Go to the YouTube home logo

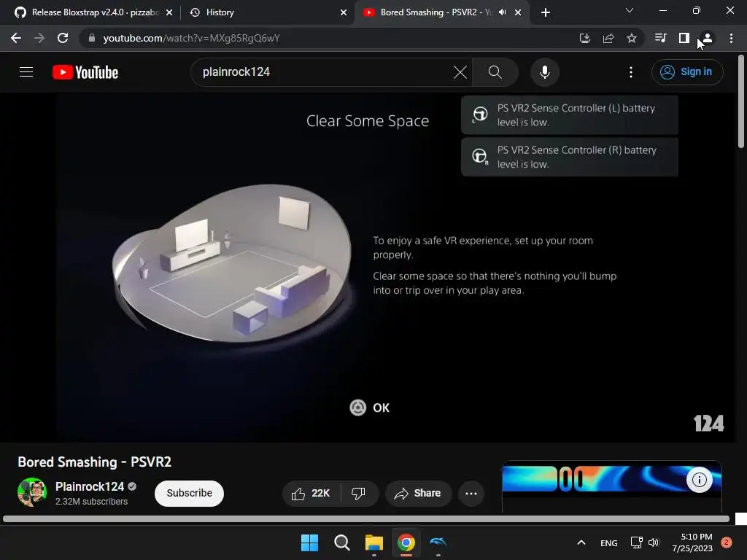[x=85, y=72]
